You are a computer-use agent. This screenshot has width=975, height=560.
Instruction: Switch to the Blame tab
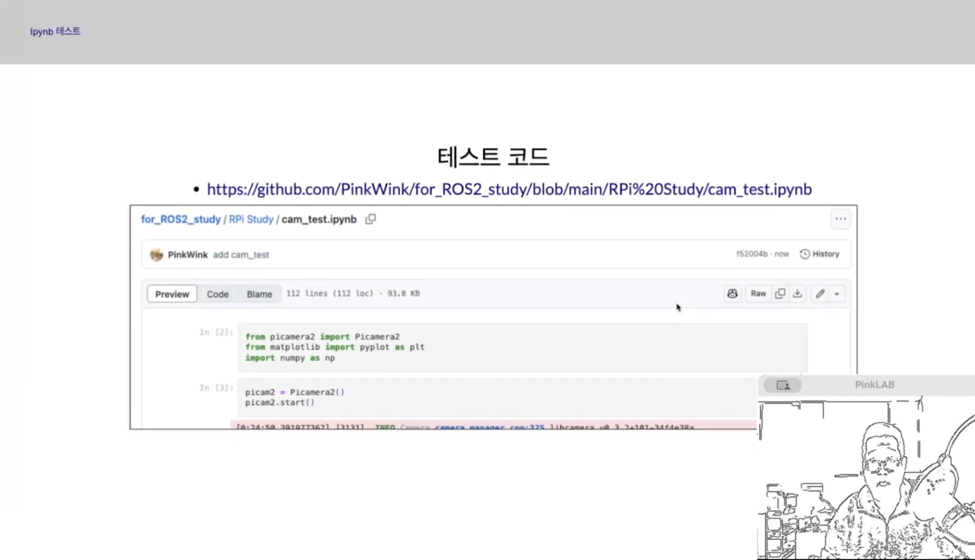259,294
